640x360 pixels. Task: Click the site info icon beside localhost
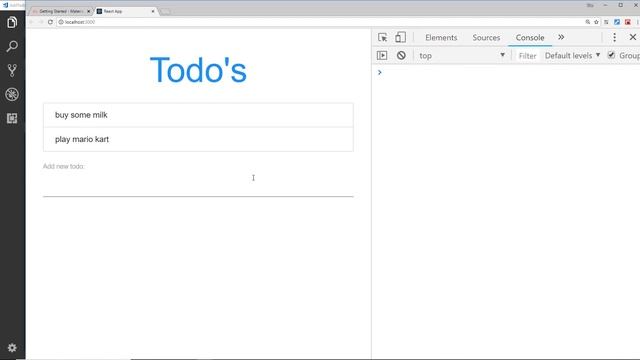pyautogui.click(x=61, y=22)
